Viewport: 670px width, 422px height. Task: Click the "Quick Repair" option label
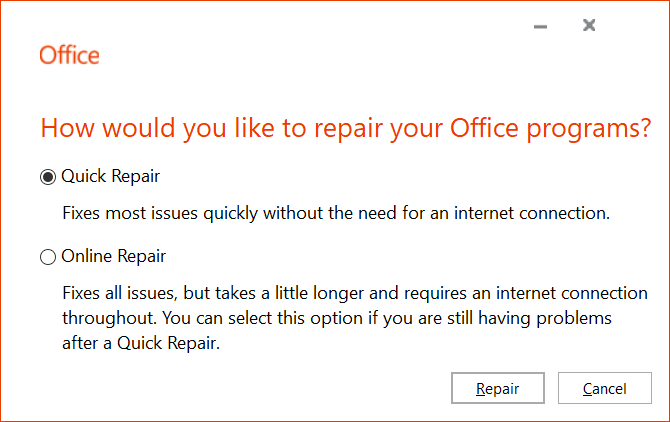110,176
